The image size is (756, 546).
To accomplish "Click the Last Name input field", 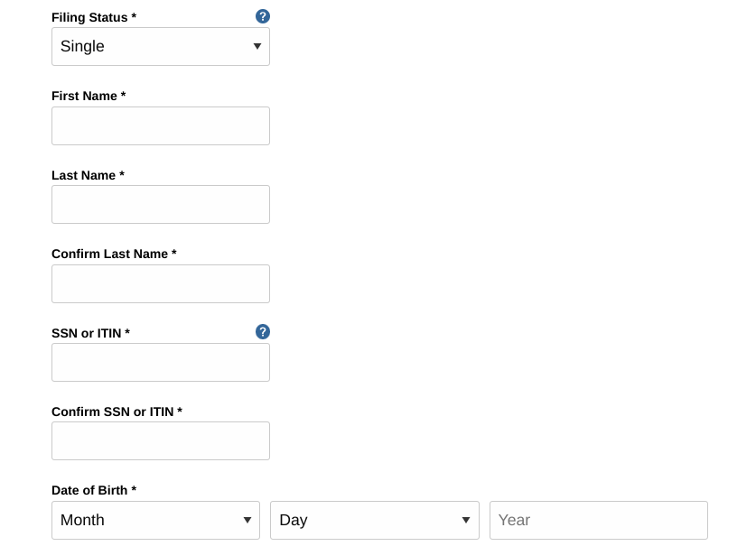I will [x=161, y=204].
